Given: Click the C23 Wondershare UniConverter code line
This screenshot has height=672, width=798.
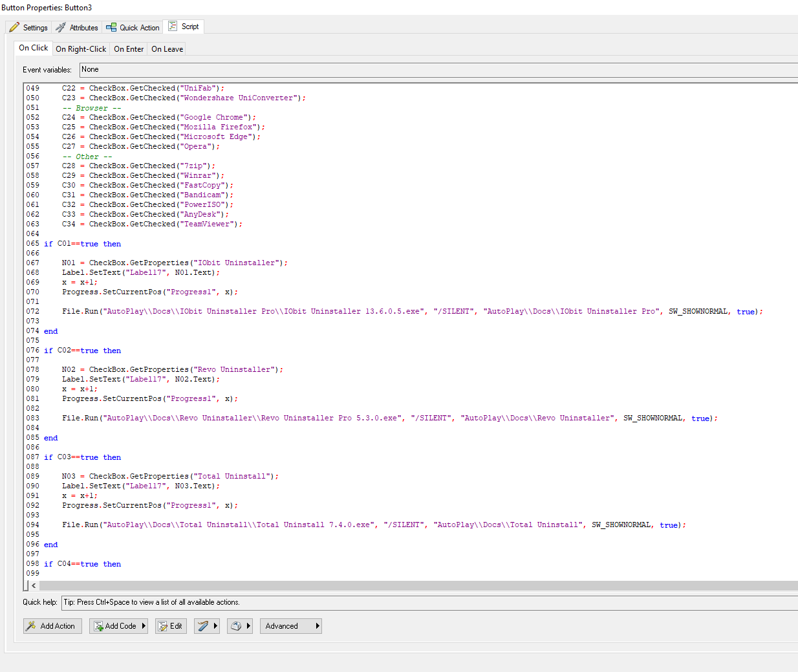Looking at the screenshot, I should pos(184,98).
